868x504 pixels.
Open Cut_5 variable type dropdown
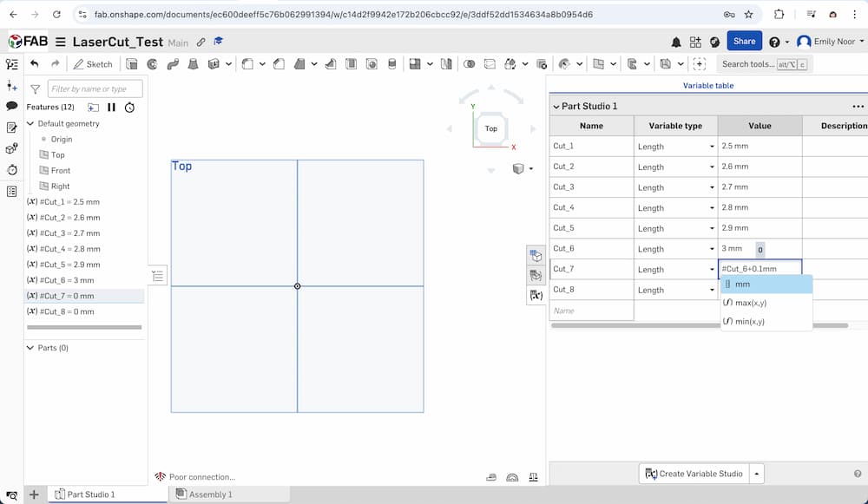(x=712, y=228)
